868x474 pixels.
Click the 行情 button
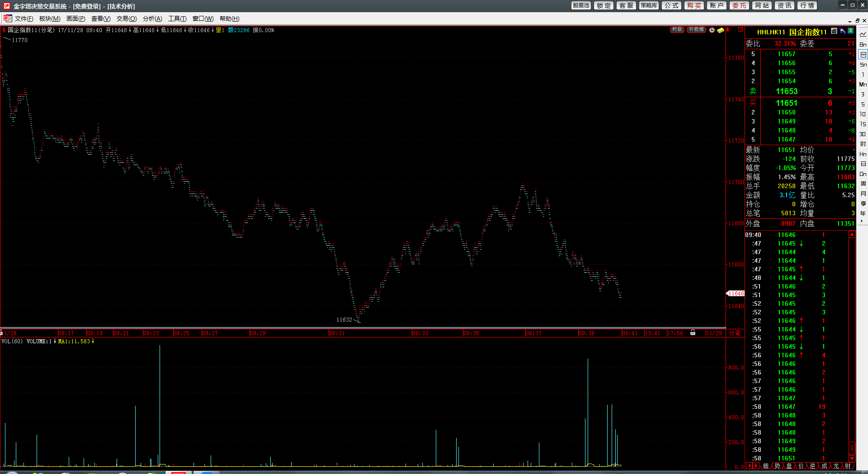pyautogui.click(x=807, y=5)
